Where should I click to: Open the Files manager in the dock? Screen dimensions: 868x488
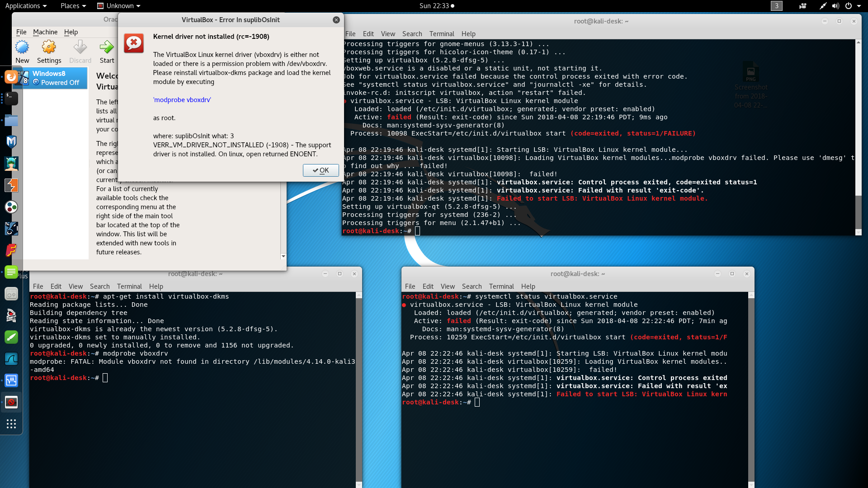tap(11, 120)
